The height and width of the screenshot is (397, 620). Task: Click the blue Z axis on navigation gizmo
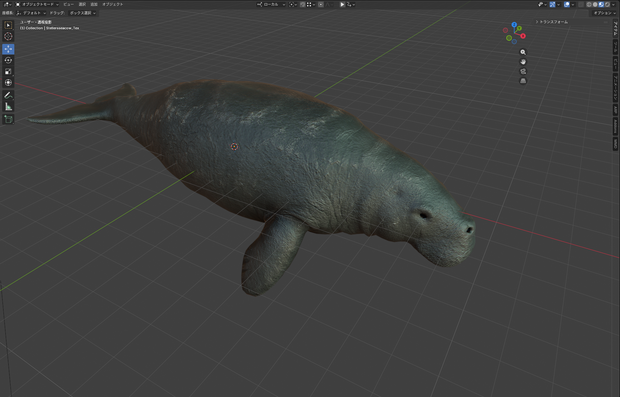click(514, 25)
